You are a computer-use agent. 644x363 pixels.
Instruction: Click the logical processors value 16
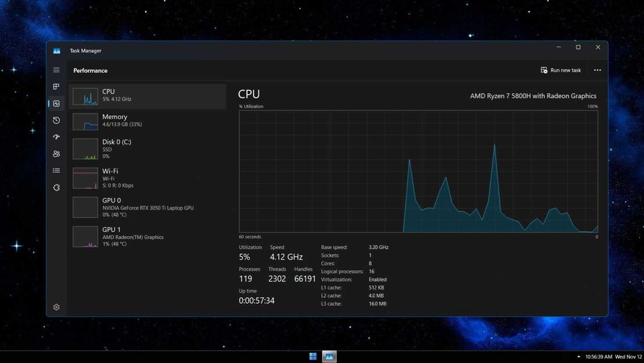click(372, 271)
